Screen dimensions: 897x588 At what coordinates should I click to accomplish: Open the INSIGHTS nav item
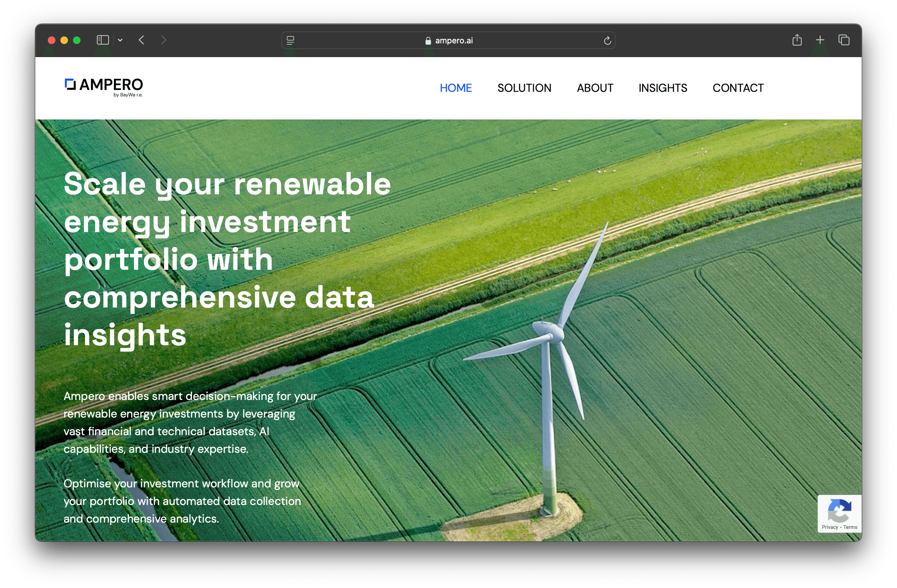tap(663, 88)
